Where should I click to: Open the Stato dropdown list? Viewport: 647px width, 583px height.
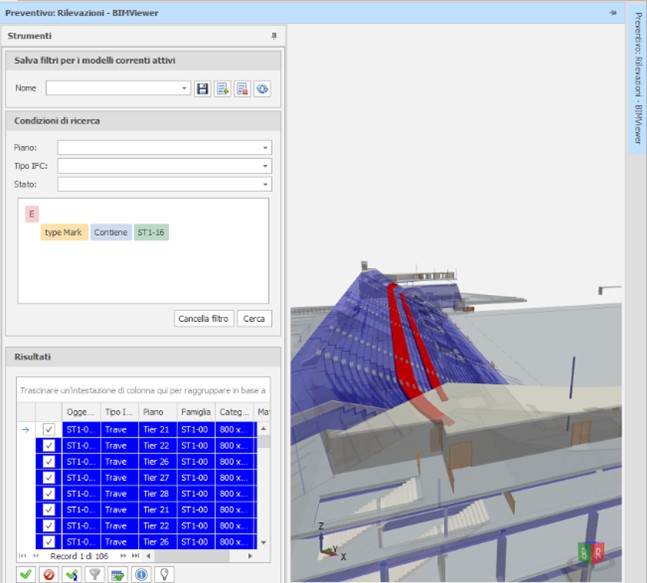coord(265,184)
